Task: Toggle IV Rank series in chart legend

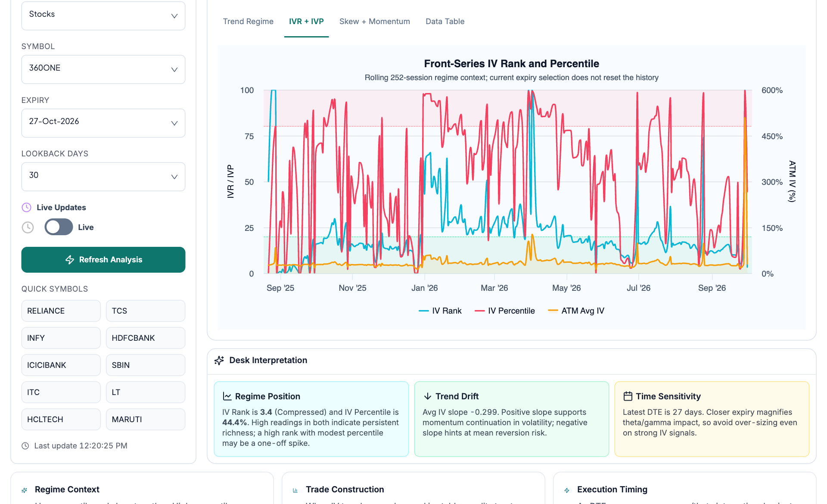Action: (440, 311)
